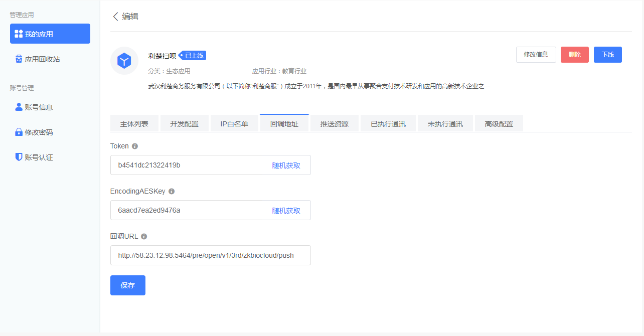This screenshot has height=336, width=644.
Task: Open 账号认证 via the shield icon
Action: (18, 157)
